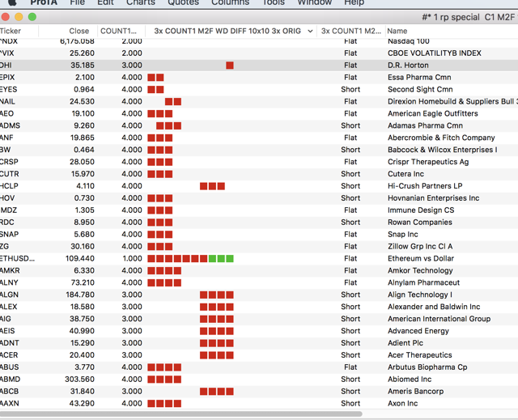Open the Columns menu
This screenshot has height=420, width=518.
tap(230, 2)
